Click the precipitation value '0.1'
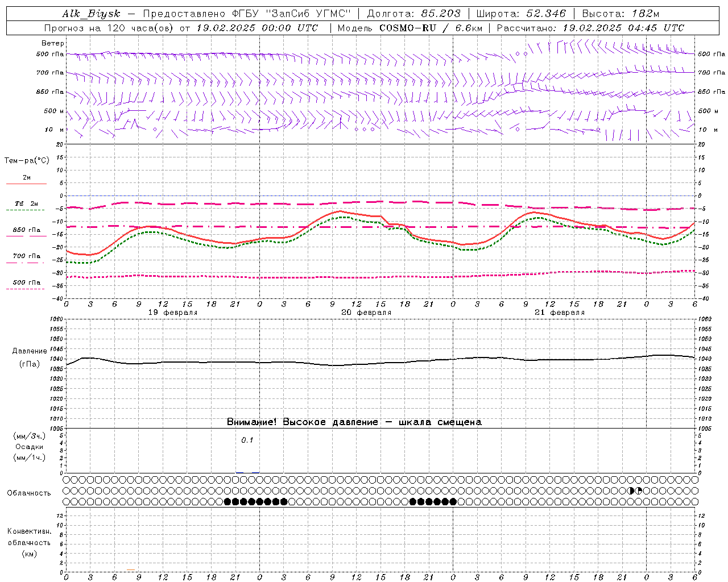 pos(247,440)
